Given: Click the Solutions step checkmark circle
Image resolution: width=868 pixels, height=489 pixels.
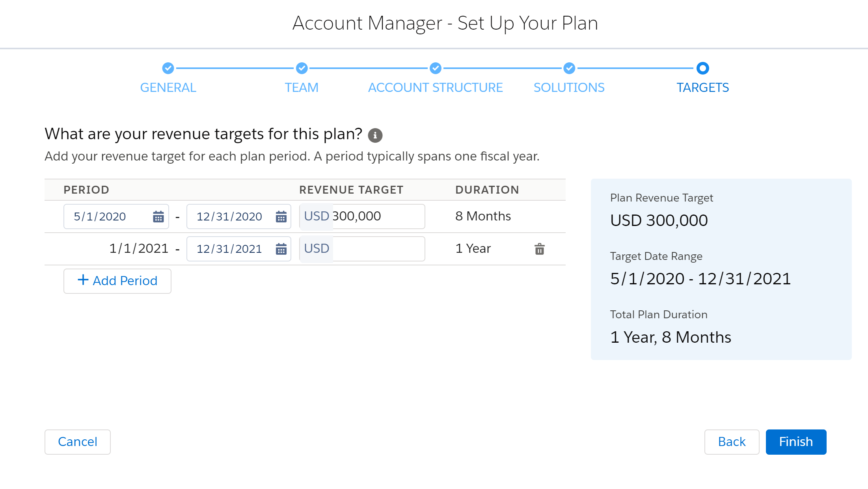Looking at the screenshot, I should click(569, 68).
